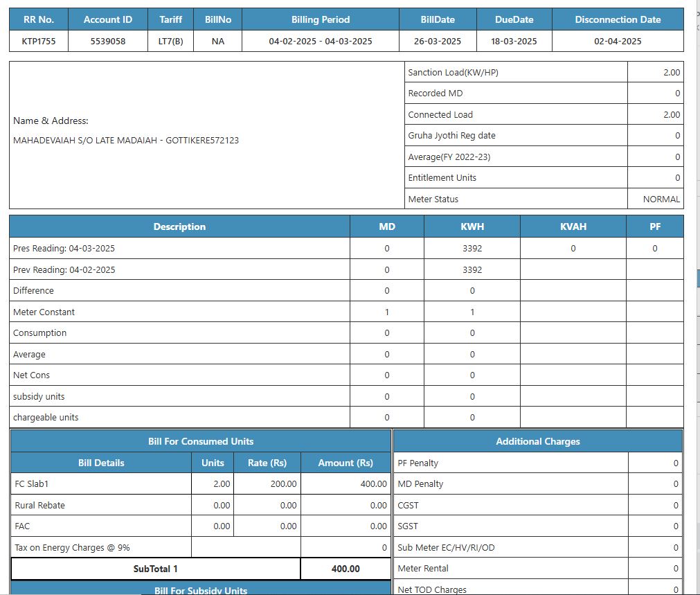This screenshot has height=595, width=700.
Task: Click the Sanction Load(KW/HP) label
Action: point(453,72)
